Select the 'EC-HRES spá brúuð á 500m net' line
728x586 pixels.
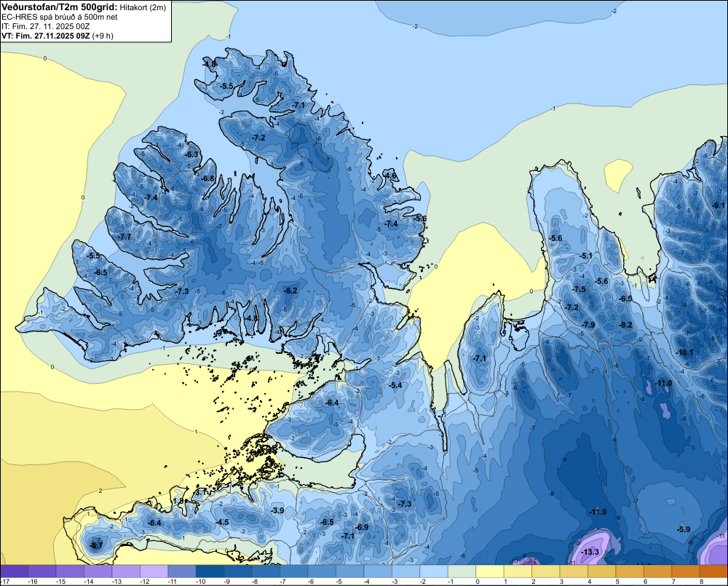(x=60, y=17)
